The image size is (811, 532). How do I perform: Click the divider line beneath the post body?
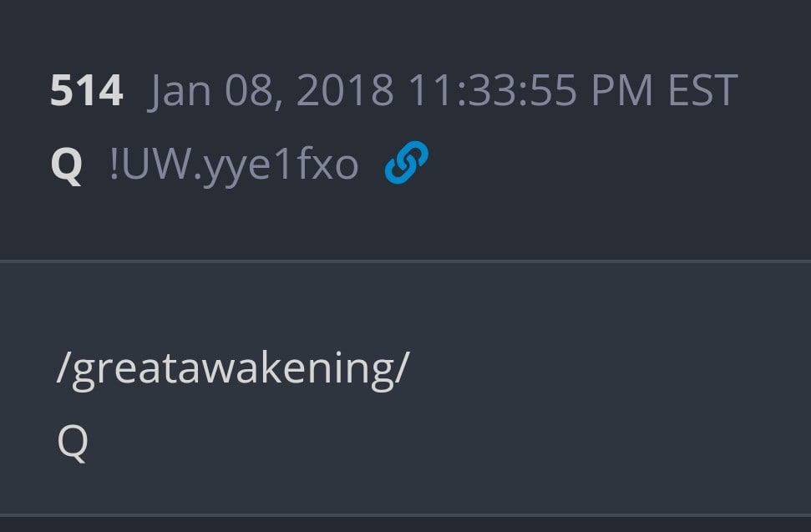tap(405, 514)
